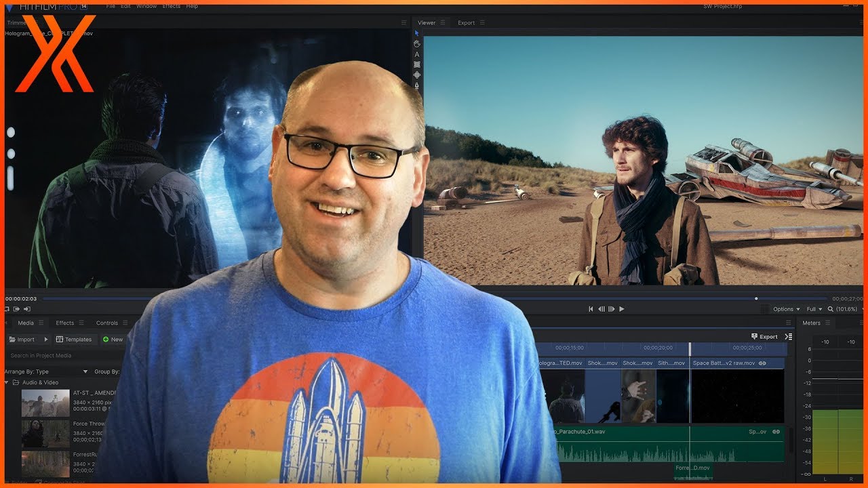Open the Help menu
This screenshot has height=488, width=868.
click(192, 6)
